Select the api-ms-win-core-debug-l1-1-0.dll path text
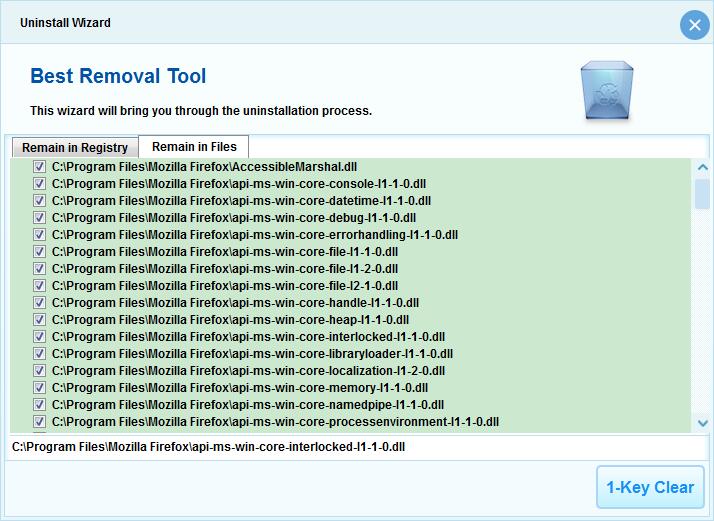Image resolution: width=714 pixels, height=521 pixels. pyautogui.click(x=234, y=218)
